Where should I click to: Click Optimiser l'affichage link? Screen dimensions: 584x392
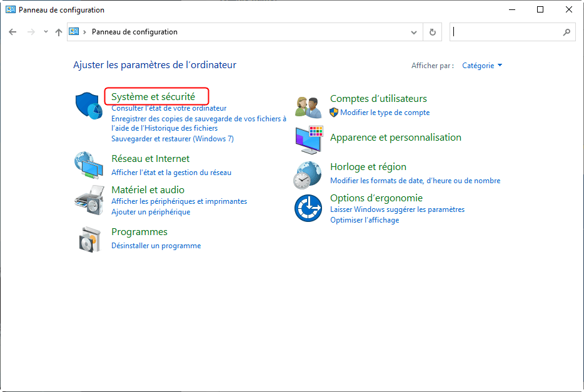[x=365, y=220]
